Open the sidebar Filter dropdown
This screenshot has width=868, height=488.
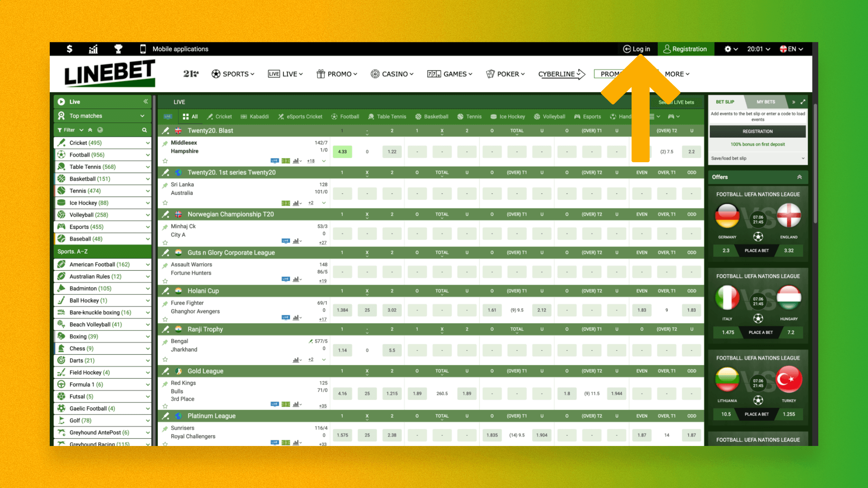point(70,130)
